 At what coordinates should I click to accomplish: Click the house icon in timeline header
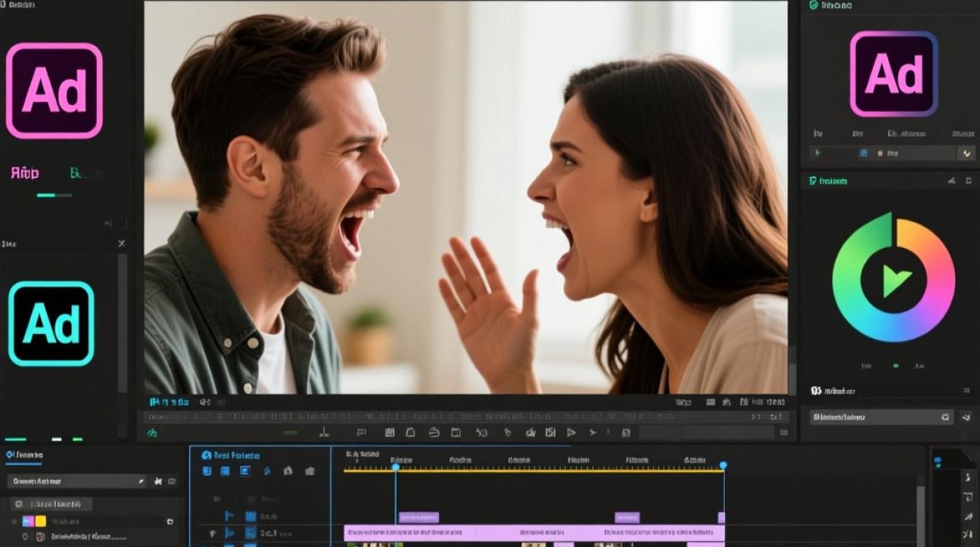288,471
